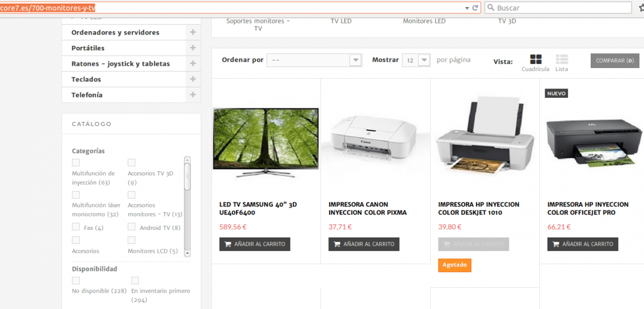This screenshot has width=644, height=309.
Task: Check Accesorios TV 3D (9) filter
Action: (131, 162)
